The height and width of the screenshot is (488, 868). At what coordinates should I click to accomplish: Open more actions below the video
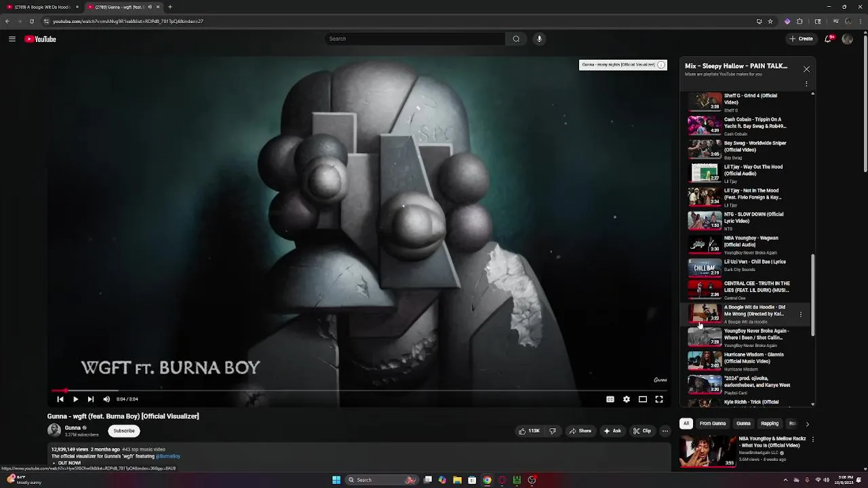coord(665,431)
